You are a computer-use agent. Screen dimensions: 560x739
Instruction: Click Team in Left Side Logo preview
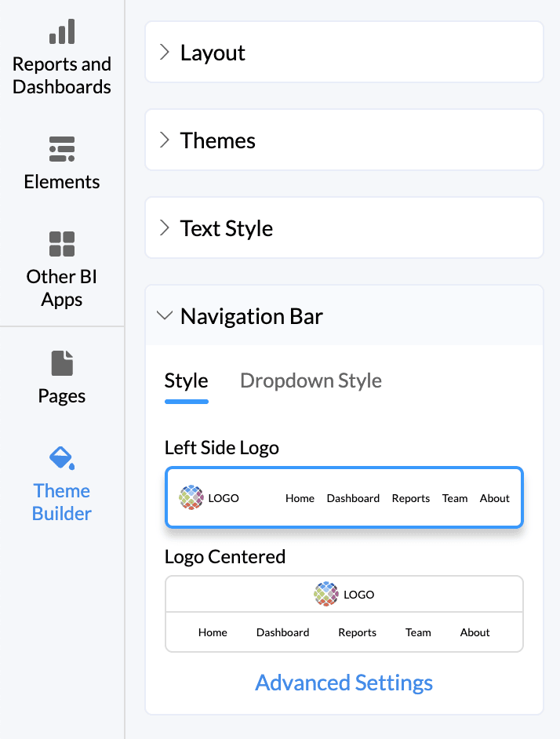tap(455, 498)
